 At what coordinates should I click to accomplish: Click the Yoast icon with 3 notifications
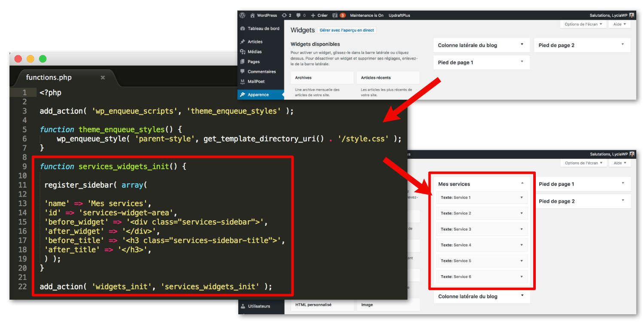point(339,15)
